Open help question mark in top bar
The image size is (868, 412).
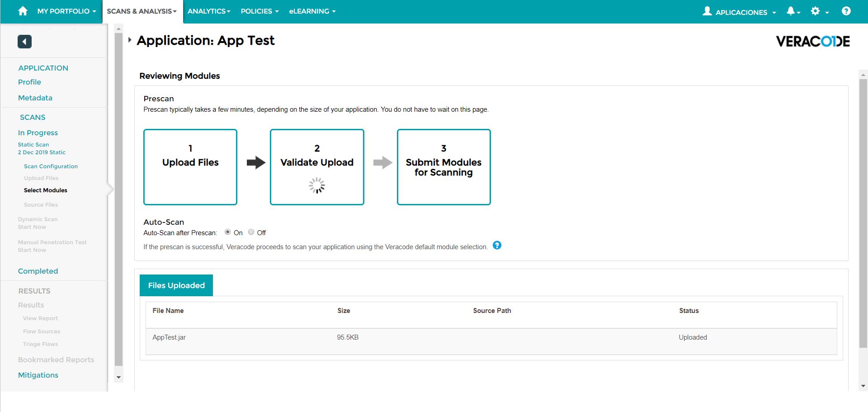point(846,11)
